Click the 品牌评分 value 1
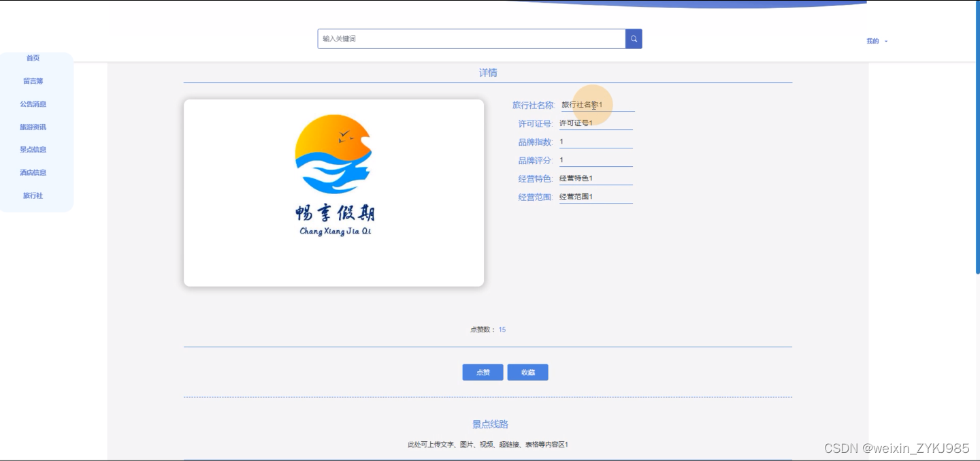Viewport: 980px width, 461px height. click(x=596, y=160)
